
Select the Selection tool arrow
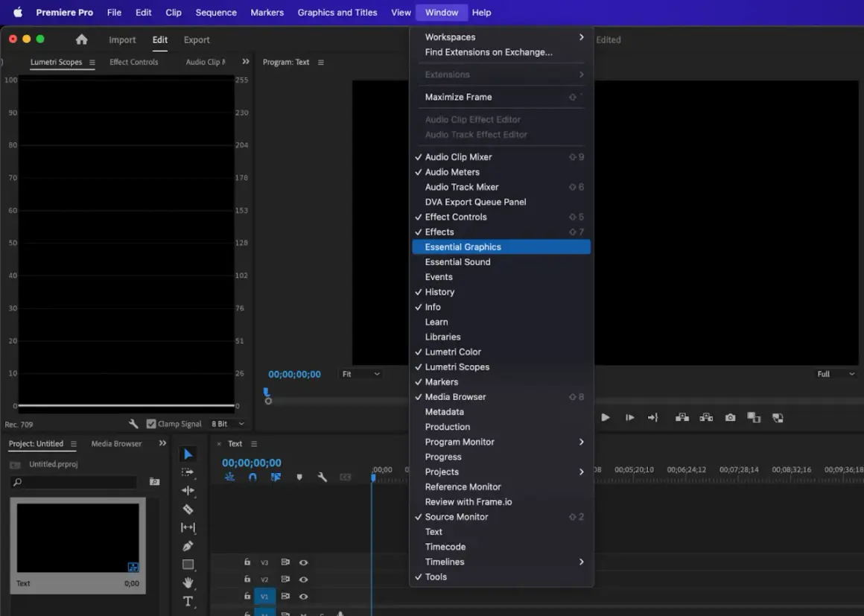point(188,454)
